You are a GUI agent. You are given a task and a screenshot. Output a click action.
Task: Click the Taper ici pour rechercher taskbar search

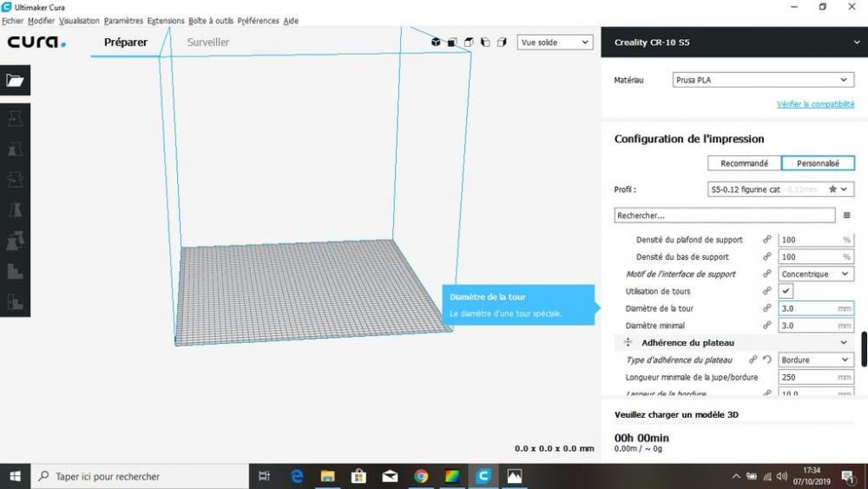click(140, 476)
